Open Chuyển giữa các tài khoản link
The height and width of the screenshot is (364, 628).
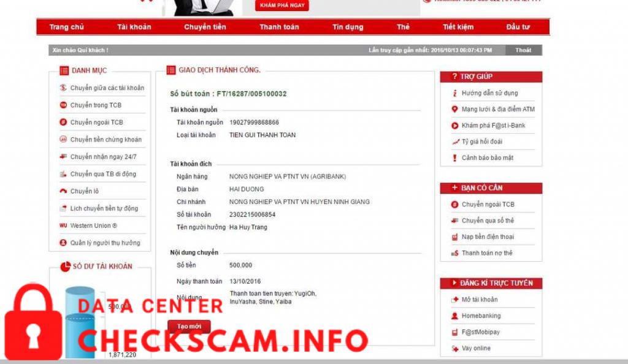click(107, 88)
